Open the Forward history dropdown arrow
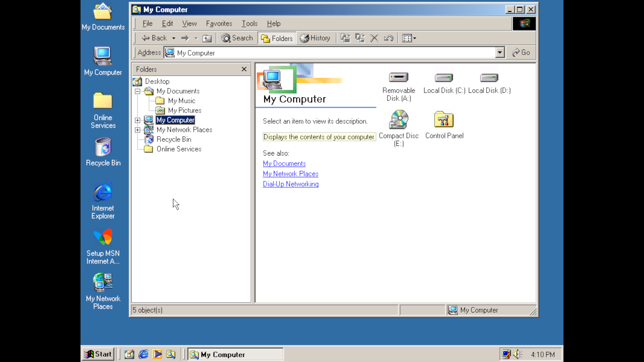The width and height of the screenshot is (644, 362). [x=196, y=38]
